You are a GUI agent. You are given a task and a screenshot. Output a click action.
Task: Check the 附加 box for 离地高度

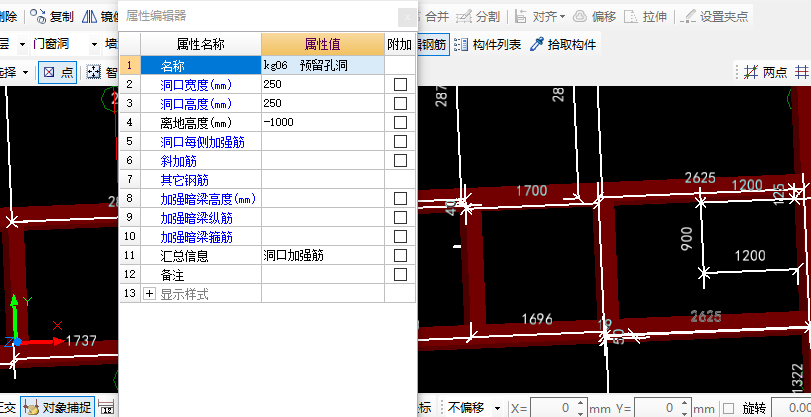(x=400, y=123)
